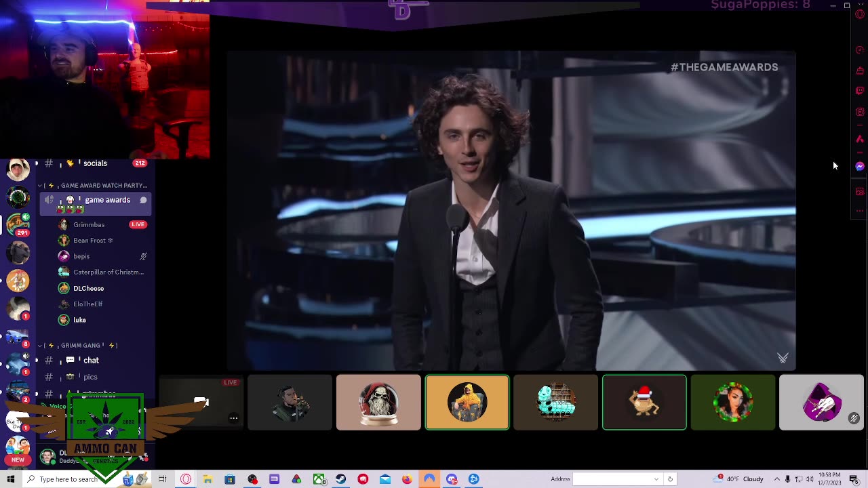Click the main Game Awards stream video
Viewport: 868px width, 488px height.
511,211
